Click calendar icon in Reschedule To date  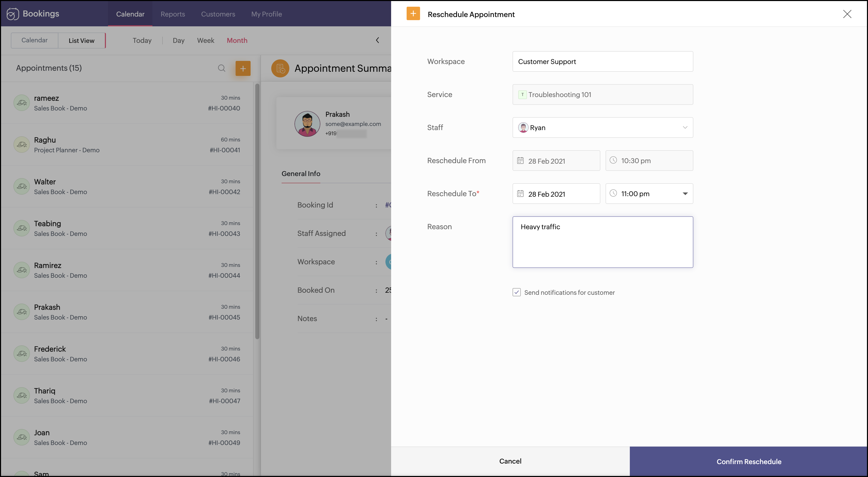[x=520, y=194]
